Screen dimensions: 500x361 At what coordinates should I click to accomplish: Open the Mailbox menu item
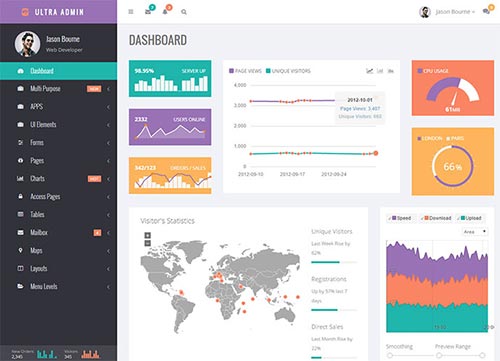[x=58, y=232]
